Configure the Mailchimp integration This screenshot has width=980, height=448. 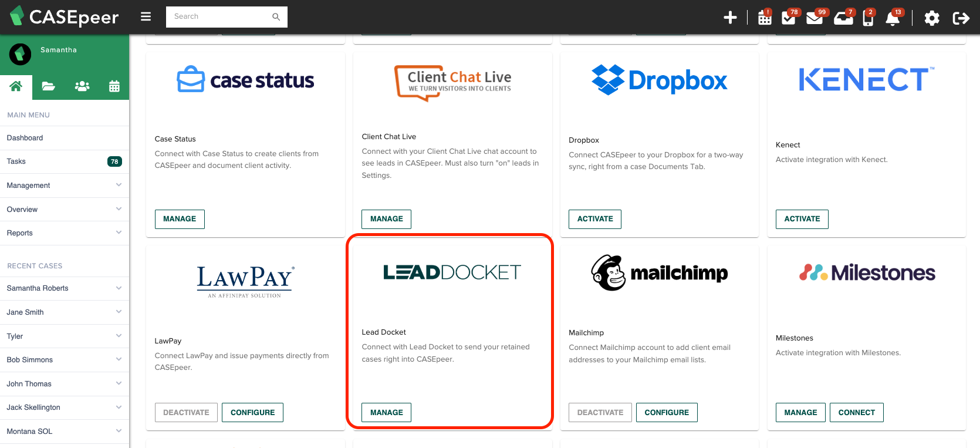point(667,413)
